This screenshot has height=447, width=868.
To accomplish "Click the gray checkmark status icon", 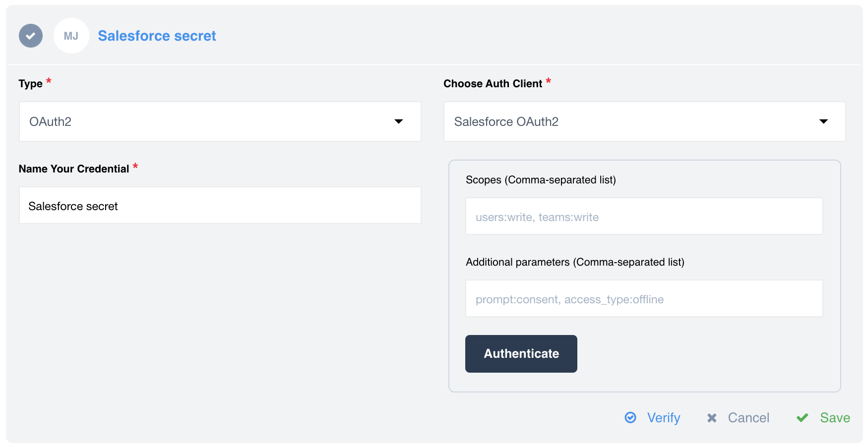I will tap(31, 36).
